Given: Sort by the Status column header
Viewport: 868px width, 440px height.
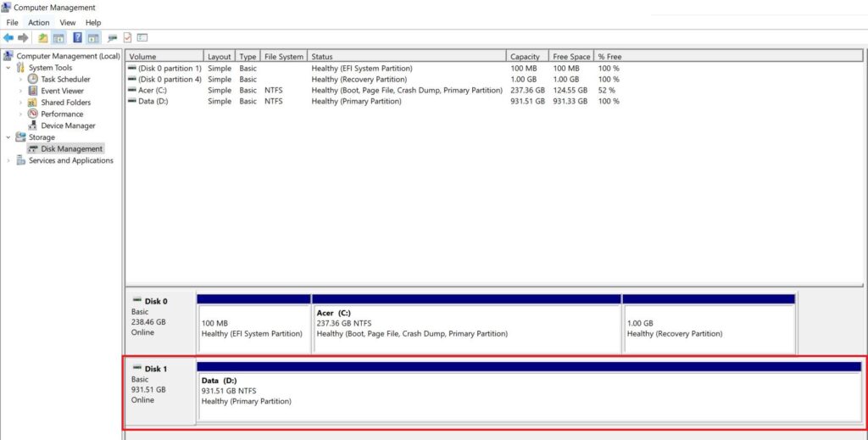Looking at the screenshot, I should pos(407,57).
